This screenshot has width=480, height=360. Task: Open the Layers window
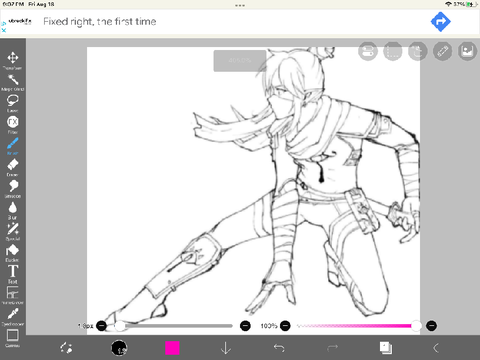click(386, 348)
